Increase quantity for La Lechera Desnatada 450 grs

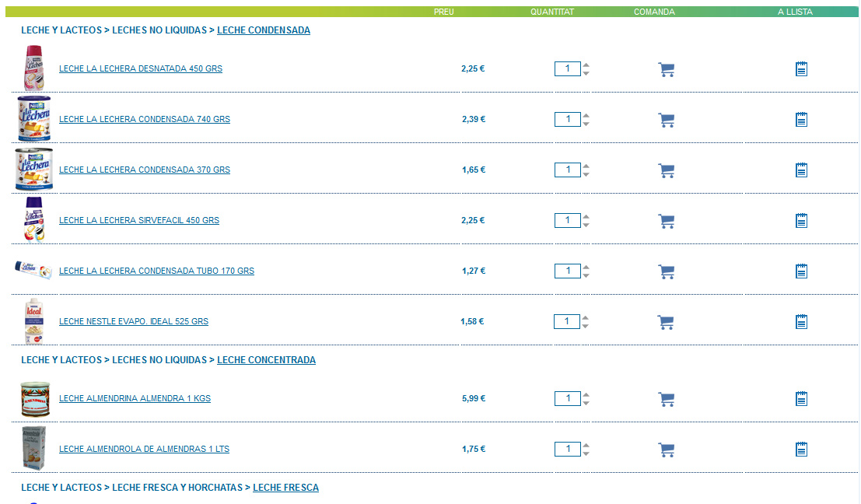point(586,65)
